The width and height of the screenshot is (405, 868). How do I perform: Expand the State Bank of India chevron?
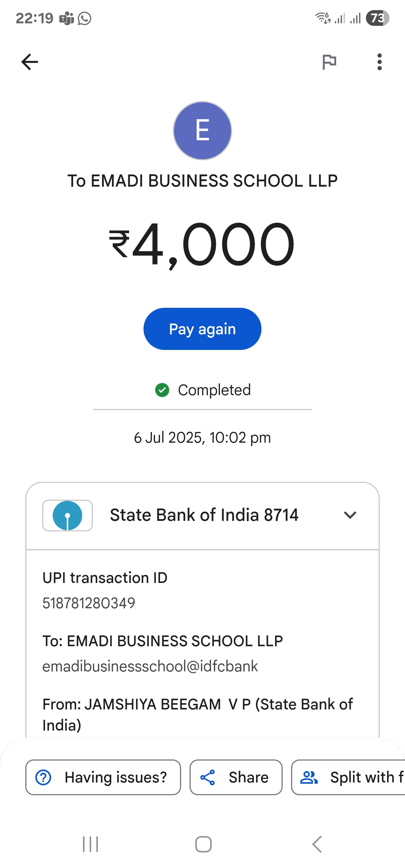[x=350, y=515]
